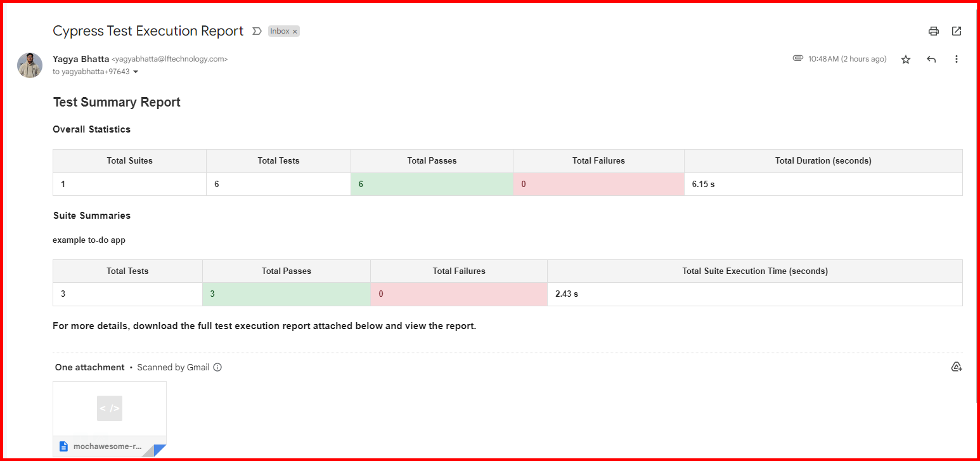
Task: Click the green Total Passes cell showing 6
Action: coord(432,184)
